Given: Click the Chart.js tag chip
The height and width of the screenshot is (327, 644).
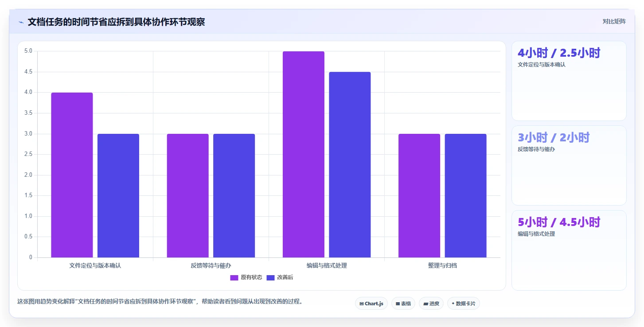Looking at the screenshot, I should [371, 304].
